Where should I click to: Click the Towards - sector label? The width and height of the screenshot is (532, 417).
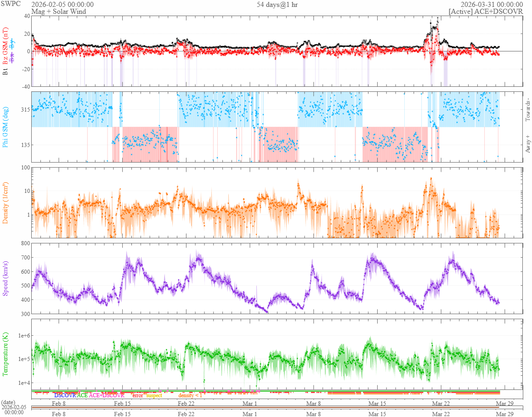coord(528,110)
